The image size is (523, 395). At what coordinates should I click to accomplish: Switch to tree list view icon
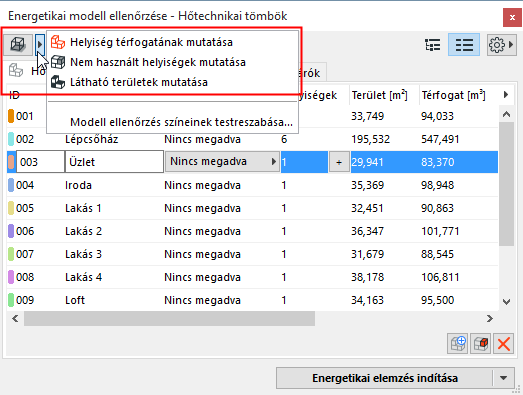[x=433, y=44]
